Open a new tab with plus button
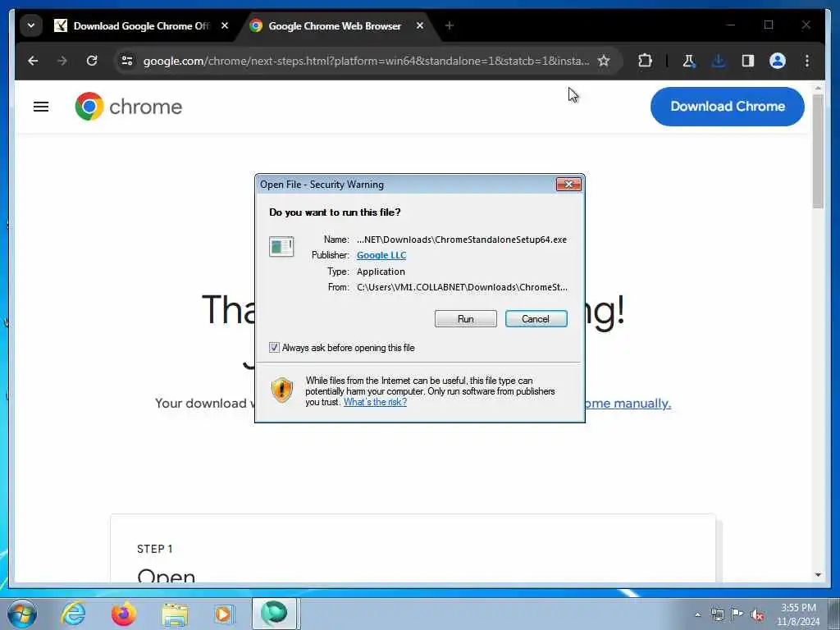 point(450,25)
